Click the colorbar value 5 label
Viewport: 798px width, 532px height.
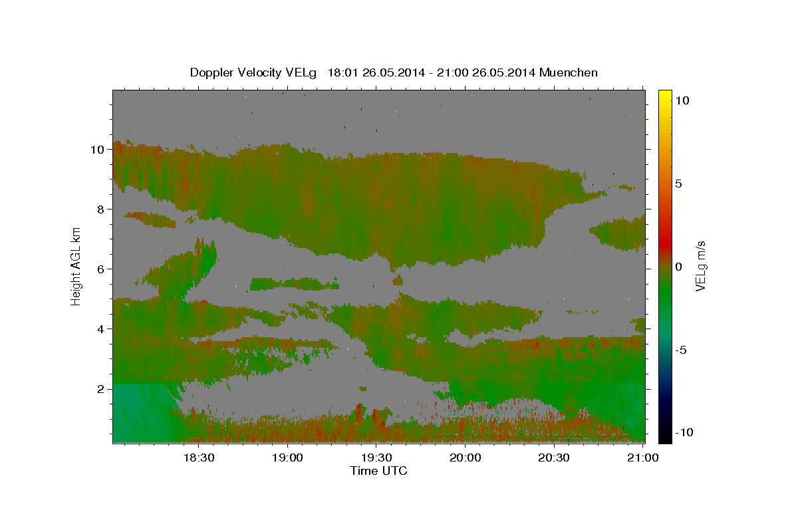coord(679,184)
